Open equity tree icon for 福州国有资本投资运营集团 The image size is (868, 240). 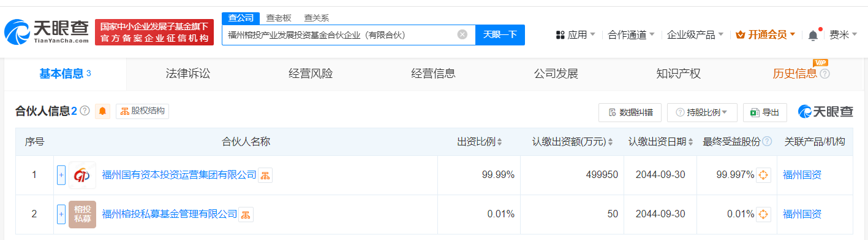pyautogui.click(x=265, y=175)
